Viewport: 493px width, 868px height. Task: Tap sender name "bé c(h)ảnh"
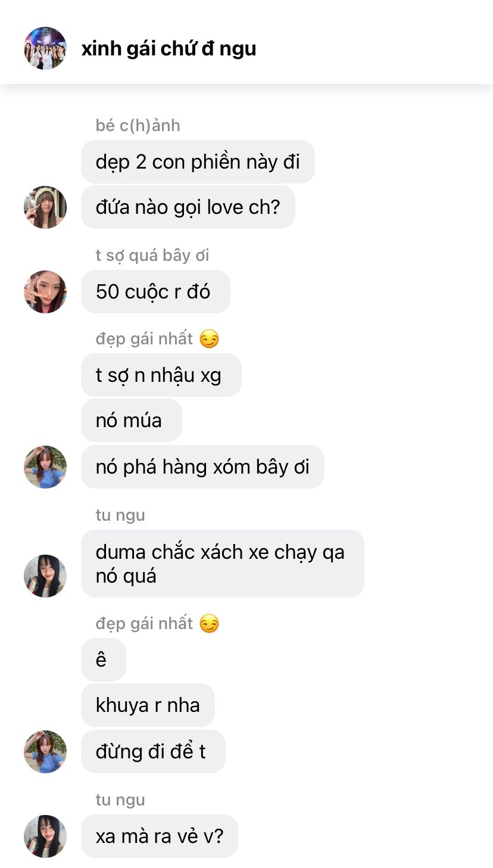coord(138,126)
